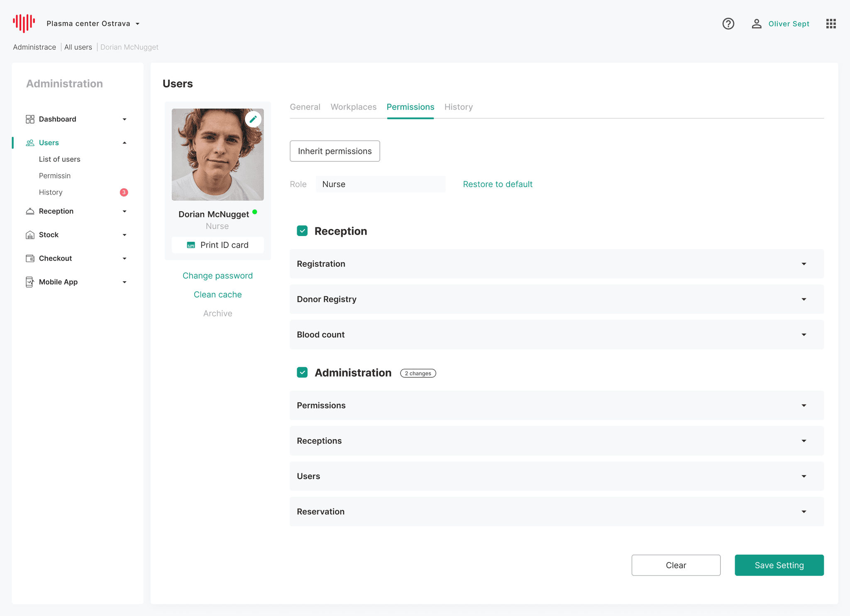Expand the Blood count permissions row

coord(804,335)
